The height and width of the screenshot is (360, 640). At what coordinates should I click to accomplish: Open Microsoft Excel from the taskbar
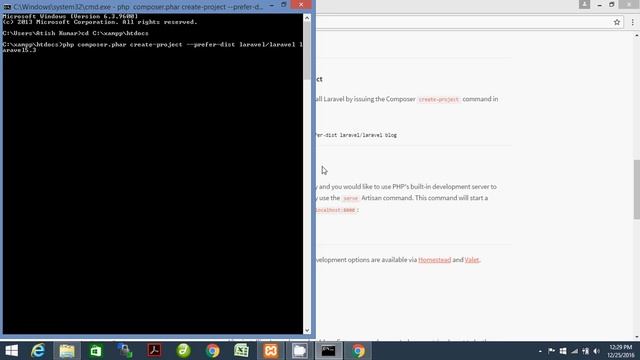tap(241, 351)
